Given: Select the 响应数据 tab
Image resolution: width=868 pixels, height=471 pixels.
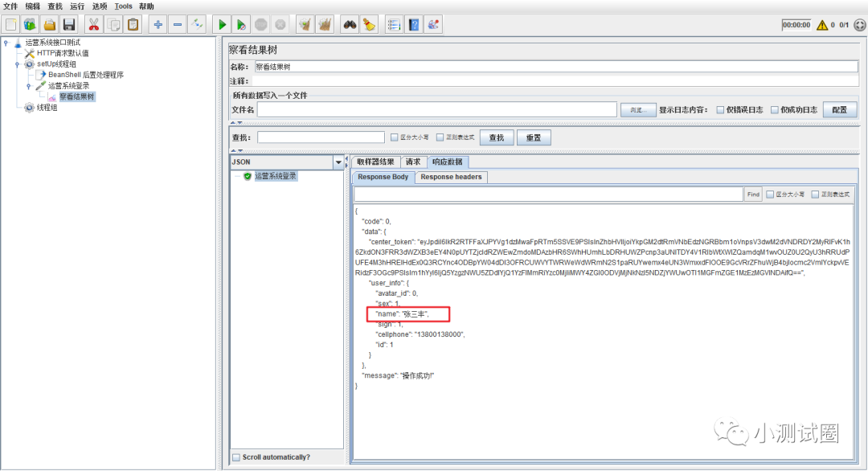Looking at the screenshot, I should 448,162.
